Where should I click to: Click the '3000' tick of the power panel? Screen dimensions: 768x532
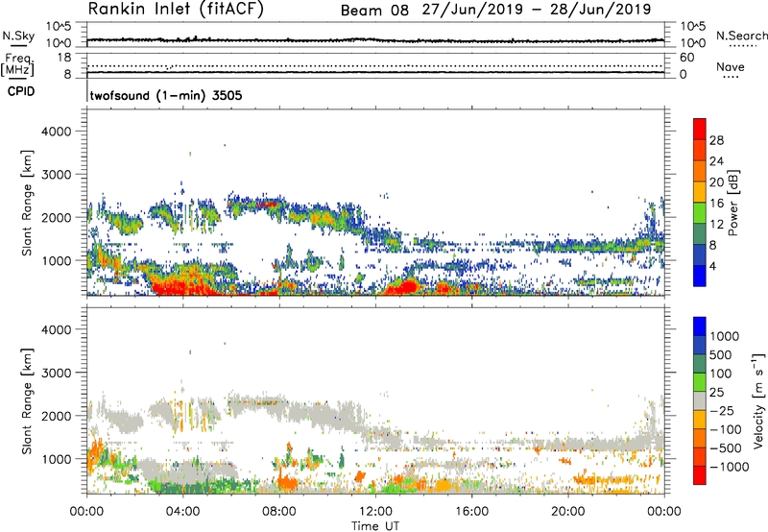(56, 175)
